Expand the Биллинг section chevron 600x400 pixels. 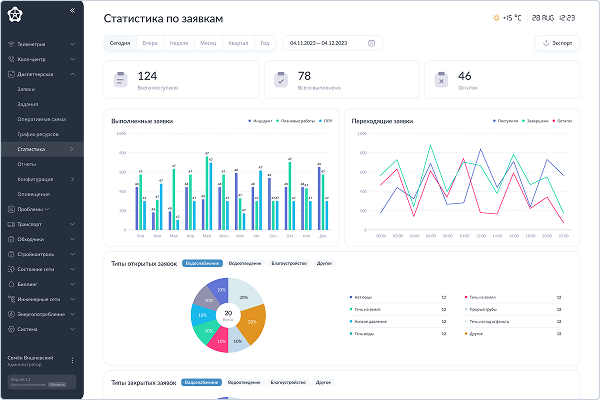(x=72, y=284)
